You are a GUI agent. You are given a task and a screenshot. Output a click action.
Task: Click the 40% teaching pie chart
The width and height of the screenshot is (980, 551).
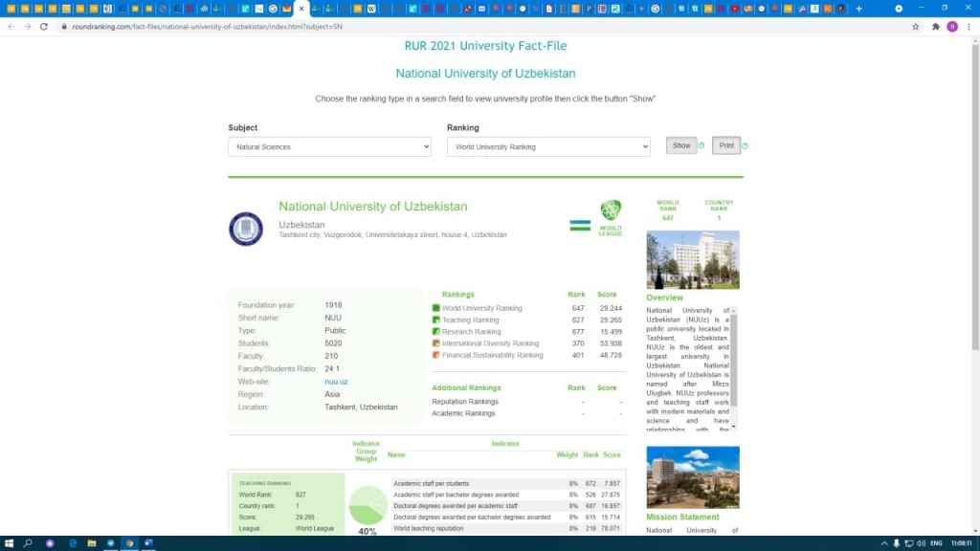[367, 505]
